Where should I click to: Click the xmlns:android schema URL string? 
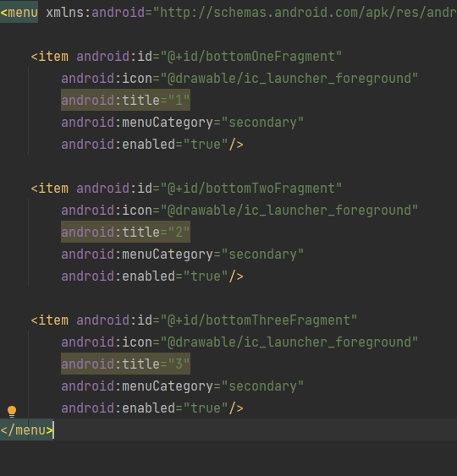(305, 13)
